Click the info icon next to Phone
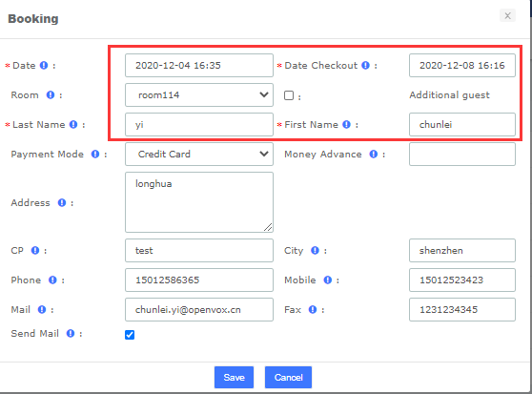 coord(52,280)
